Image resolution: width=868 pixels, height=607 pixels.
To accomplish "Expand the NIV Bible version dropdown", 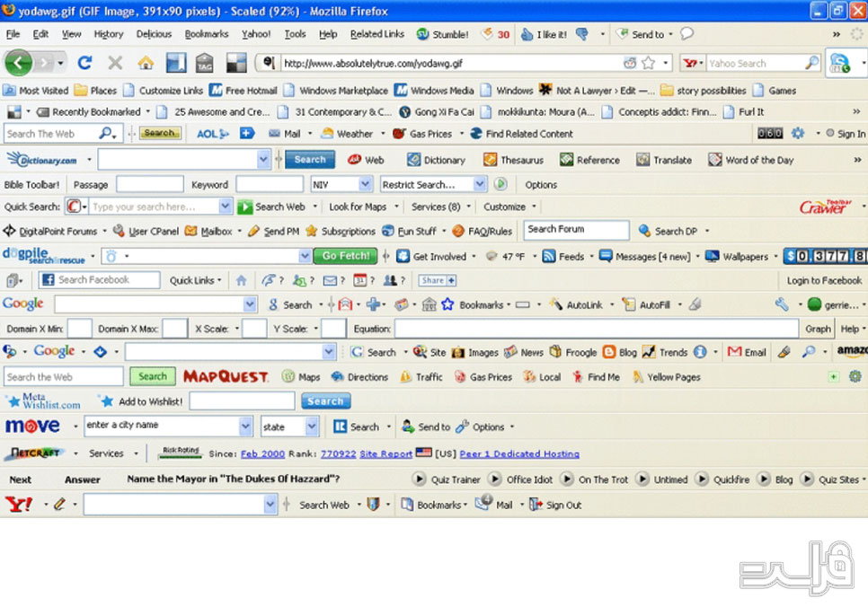I will (365, 184).
